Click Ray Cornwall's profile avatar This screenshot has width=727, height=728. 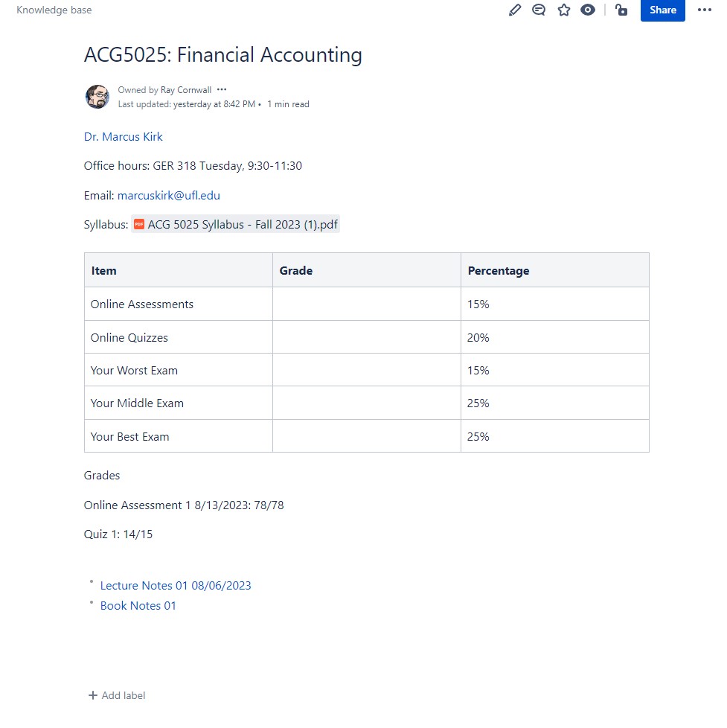pos(97,97)
